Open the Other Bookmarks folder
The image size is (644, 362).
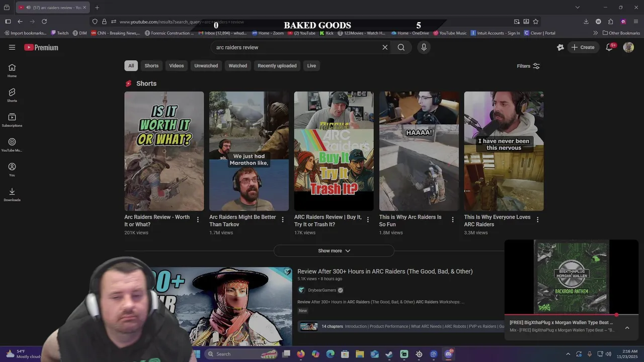click(x=621, y=33)
